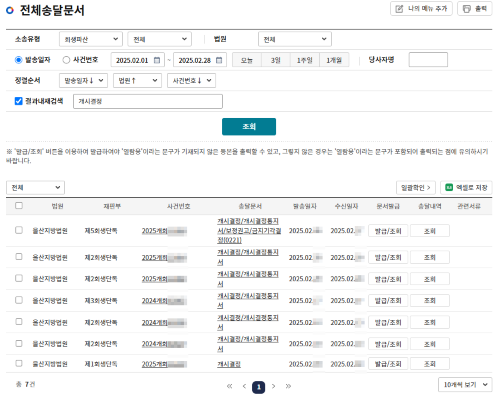Click 송달내역 조회 in 제1회생단독 row
500x396 pixels.
click(430, 364)
